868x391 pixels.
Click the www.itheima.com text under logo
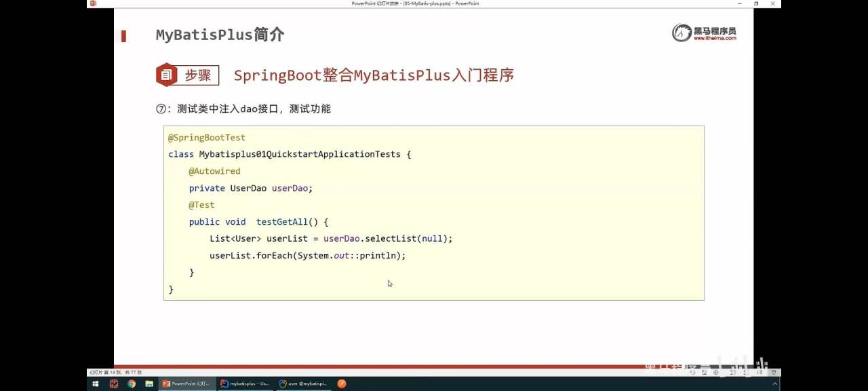point(715,39)
